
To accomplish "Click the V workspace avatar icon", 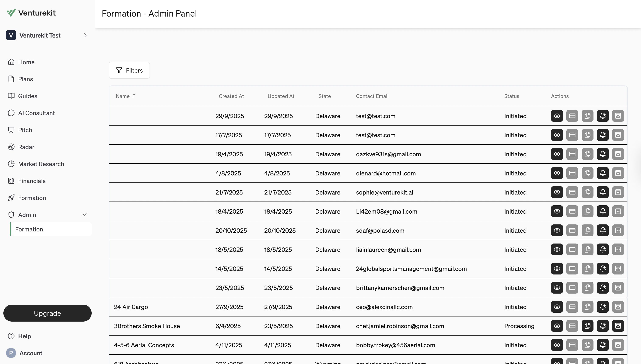I will click(x=11, y=35).
